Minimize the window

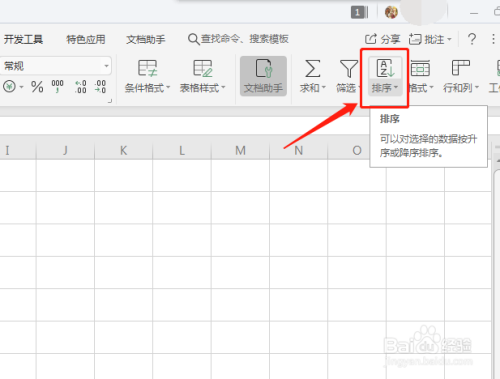(474, 13)
